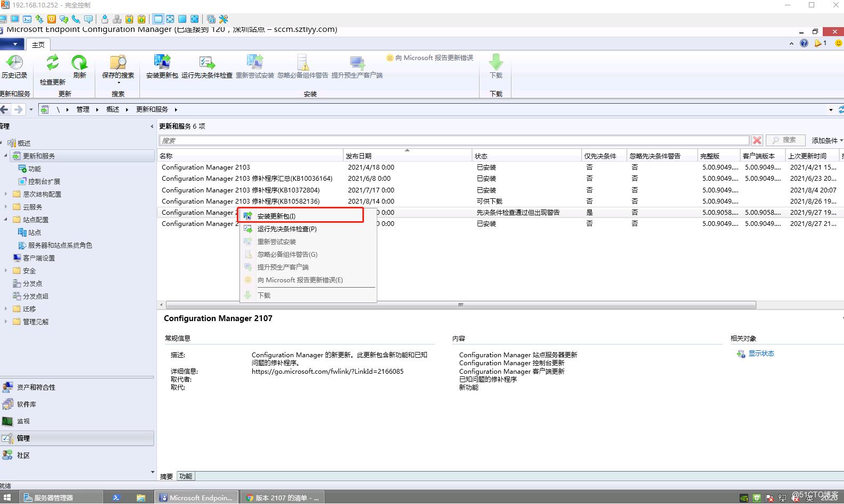
Task: Switch to the 主页 ribbon tab
Action: click(x=38, y=45)
